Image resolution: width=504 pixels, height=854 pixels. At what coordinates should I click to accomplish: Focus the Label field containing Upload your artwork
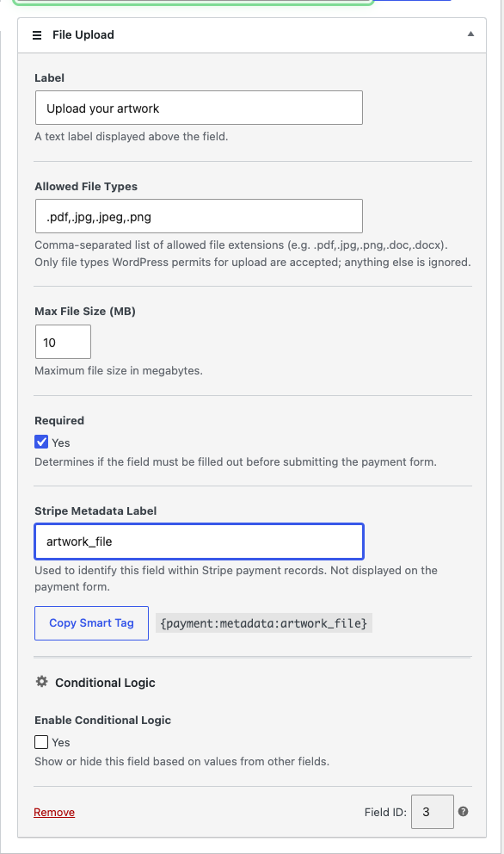pos(200,108)
